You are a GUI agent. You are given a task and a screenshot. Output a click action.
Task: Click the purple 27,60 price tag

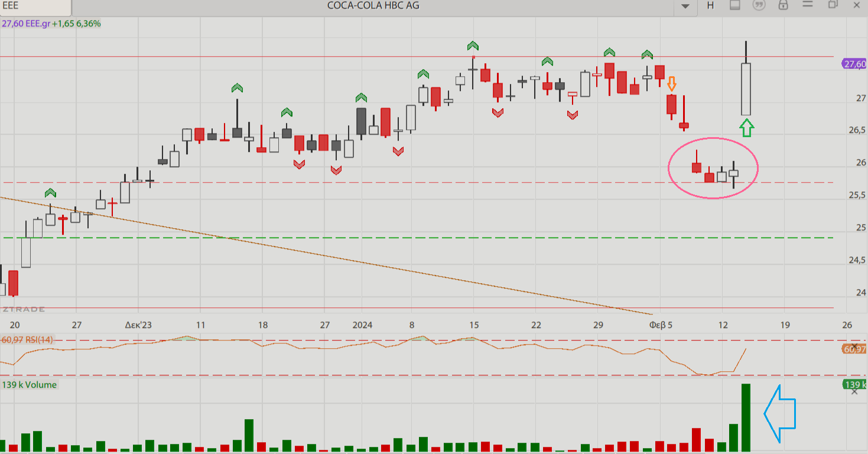(854, 64)
